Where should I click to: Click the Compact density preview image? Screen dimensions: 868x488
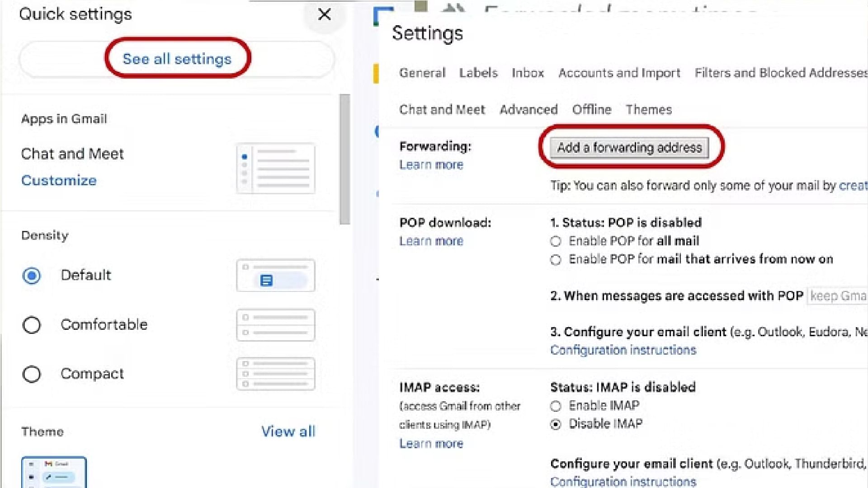pos(275,374)
